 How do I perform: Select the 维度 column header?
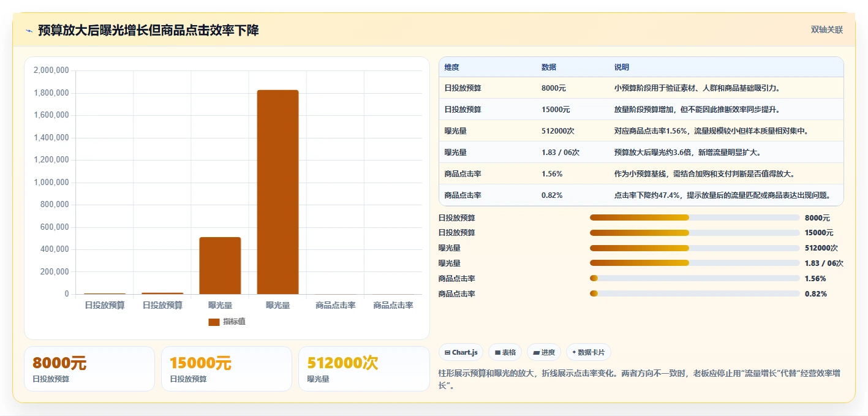452,67
